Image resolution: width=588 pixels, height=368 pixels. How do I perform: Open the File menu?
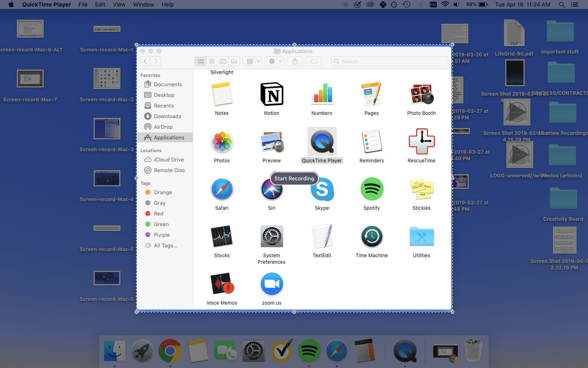tap(83, 4)
